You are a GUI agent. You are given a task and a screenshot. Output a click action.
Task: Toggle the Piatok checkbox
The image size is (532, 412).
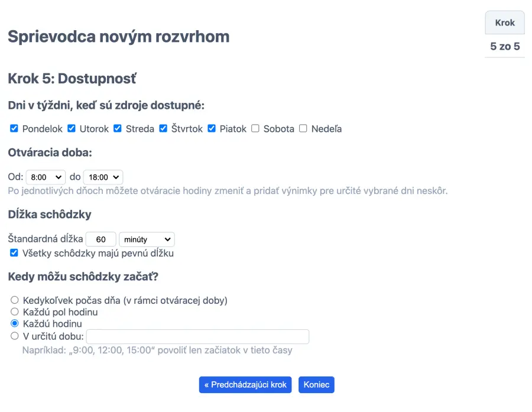click(212, 128)
